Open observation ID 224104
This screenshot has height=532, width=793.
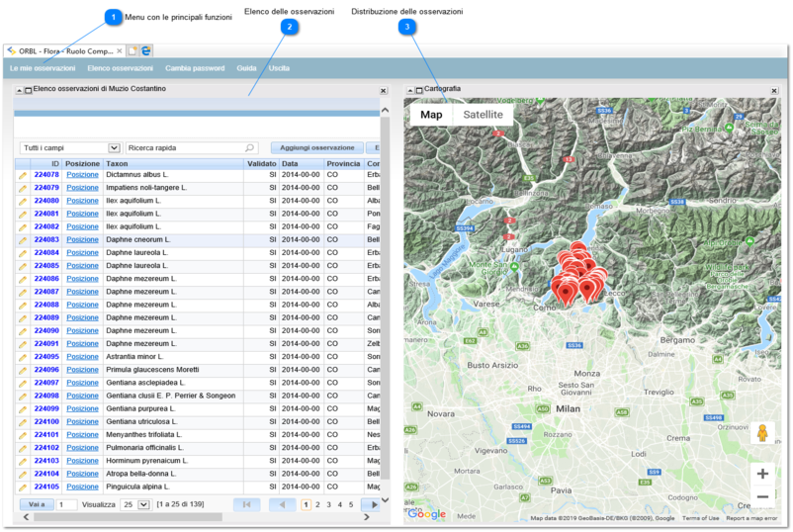pyautogui.click(x=46, y=474)
